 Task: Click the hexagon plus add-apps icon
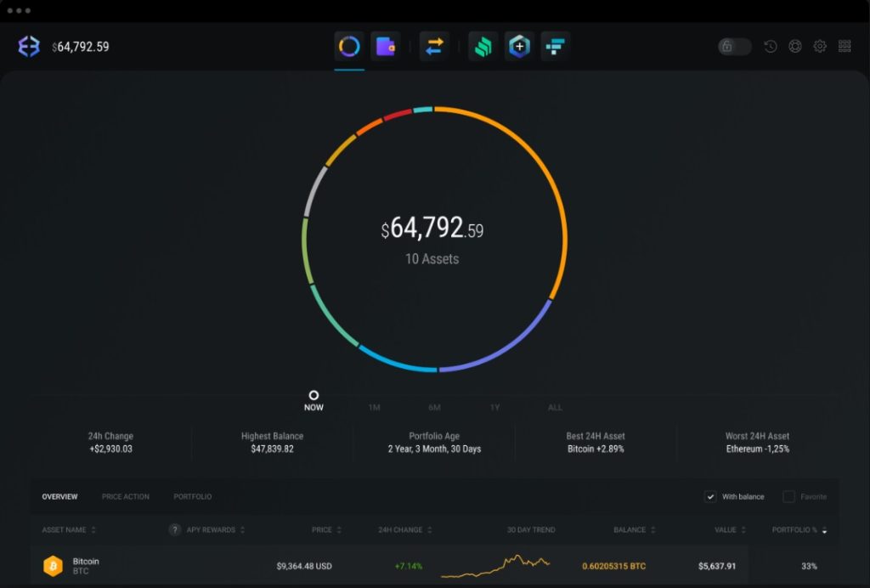pos(519,47)
